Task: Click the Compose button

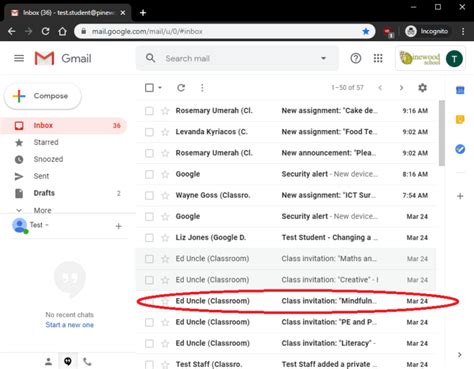Action: pos(43,96)
